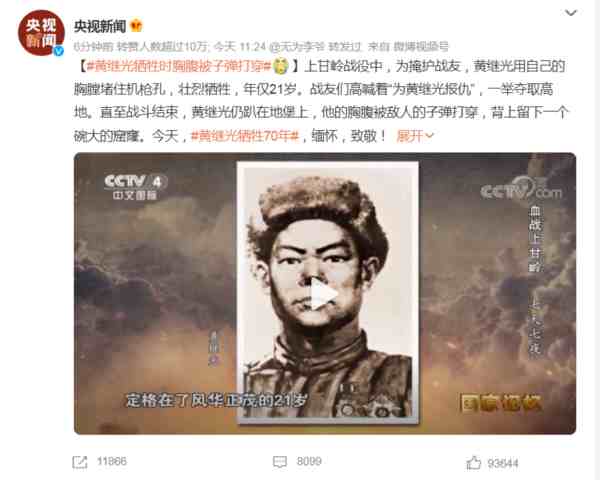The image size is (600, 480).
Task: Like the post with thumbs-up icon
Action: point(474,462)
